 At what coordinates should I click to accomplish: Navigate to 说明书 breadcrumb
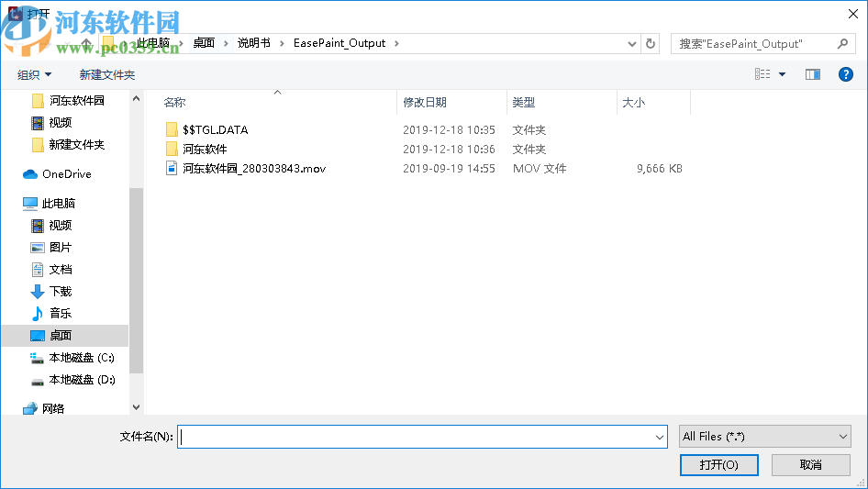[254, 43]
